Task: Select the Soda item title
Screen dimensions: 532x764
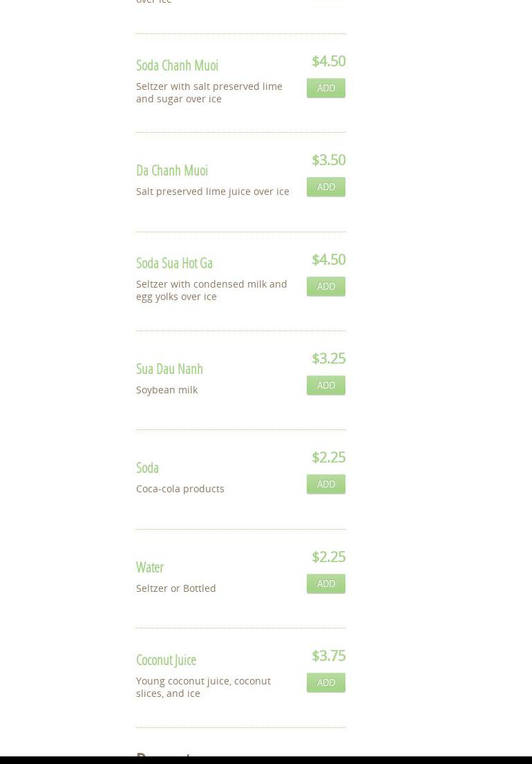Action: (147, 467)
